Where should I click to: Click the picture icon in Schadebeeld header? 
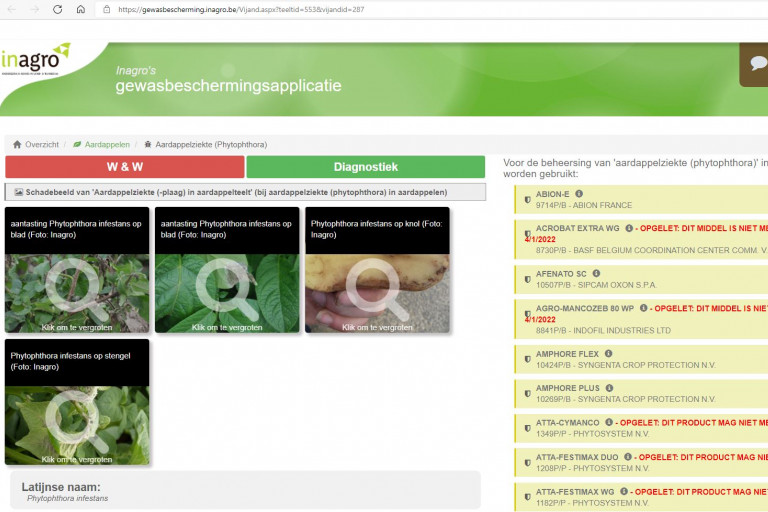coord(19,192)
